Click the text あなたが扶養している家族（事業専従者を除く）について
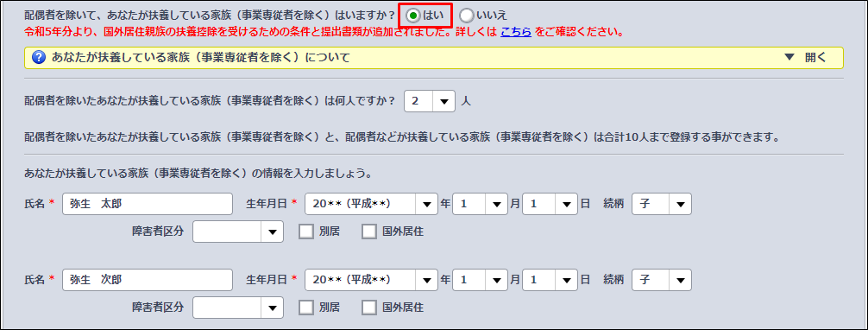 coord(200,58)
